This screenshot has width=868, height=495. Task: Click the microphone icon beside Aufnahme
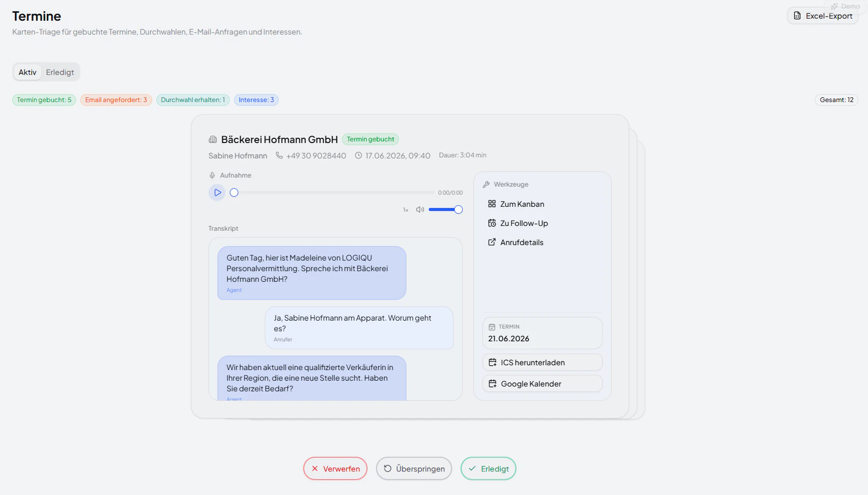(212, 175)
